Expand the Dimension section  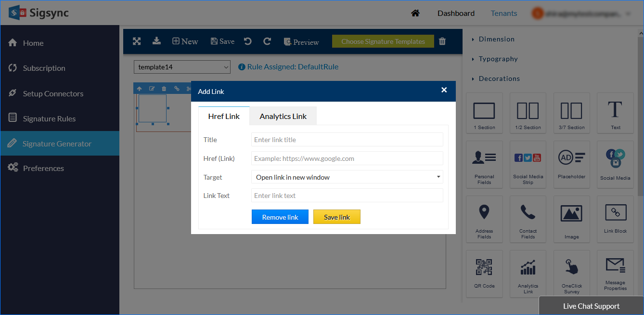496,39
